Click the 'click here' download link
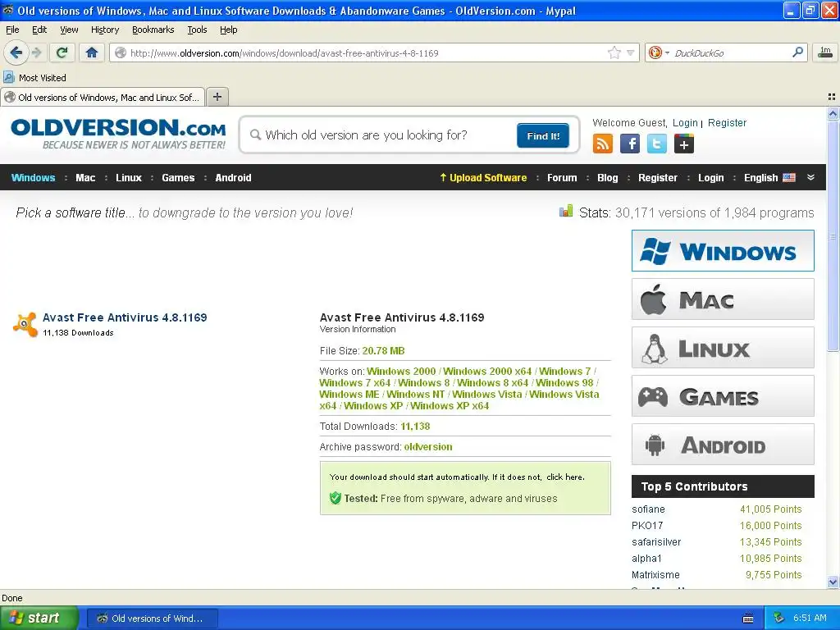Viewport: 840px width, 630px height. [x=564, y=477]
